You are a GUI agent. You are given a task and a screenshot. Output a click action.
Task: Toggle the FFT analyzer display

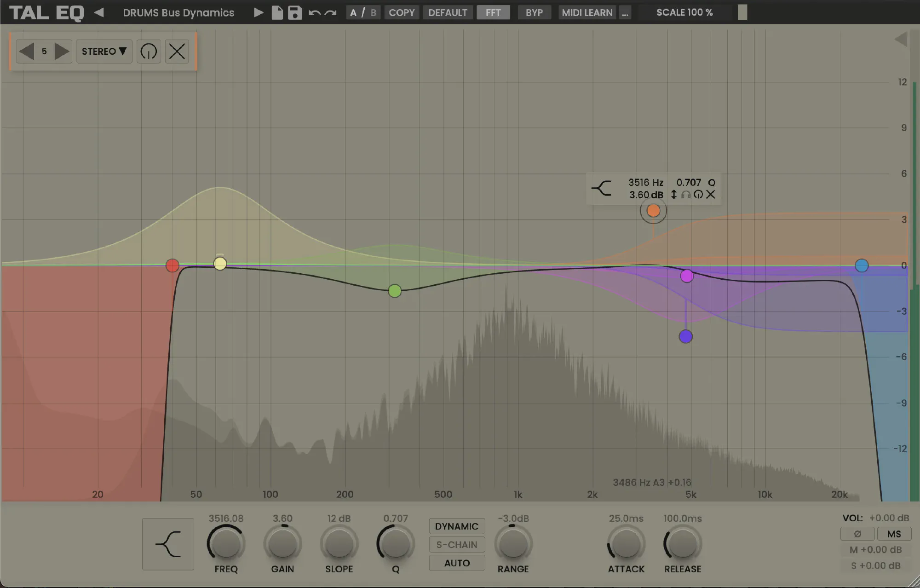(x=493, y=12)
